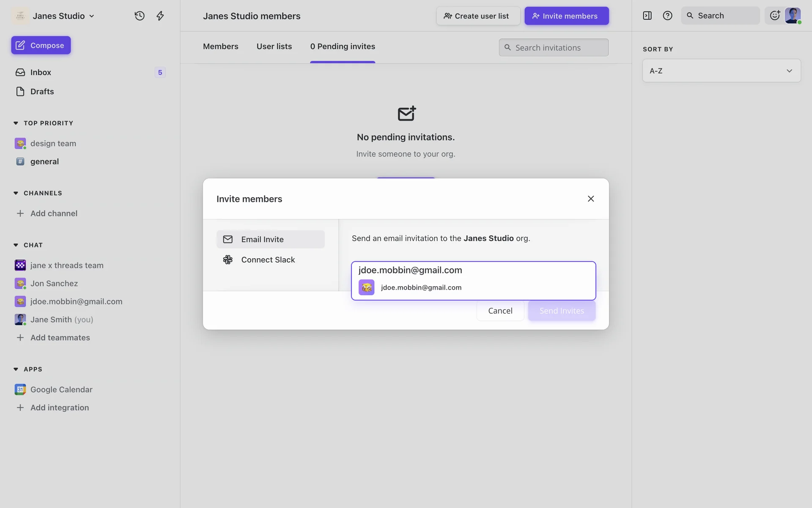Click the lightning bolt shortcuts icon
This screenshot has height=508, width=812.
click(x=160, y=16)
